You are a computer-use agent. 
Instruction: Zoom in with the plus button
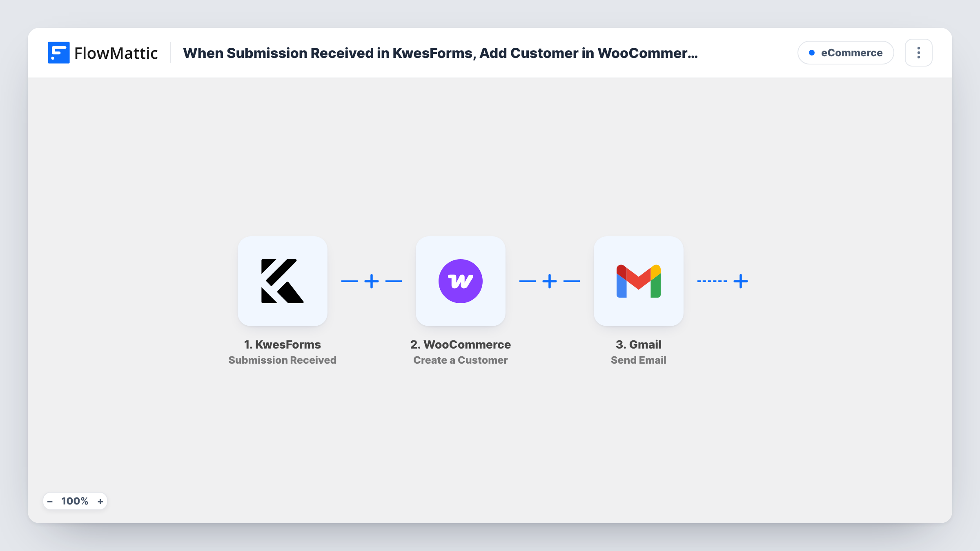100,501
